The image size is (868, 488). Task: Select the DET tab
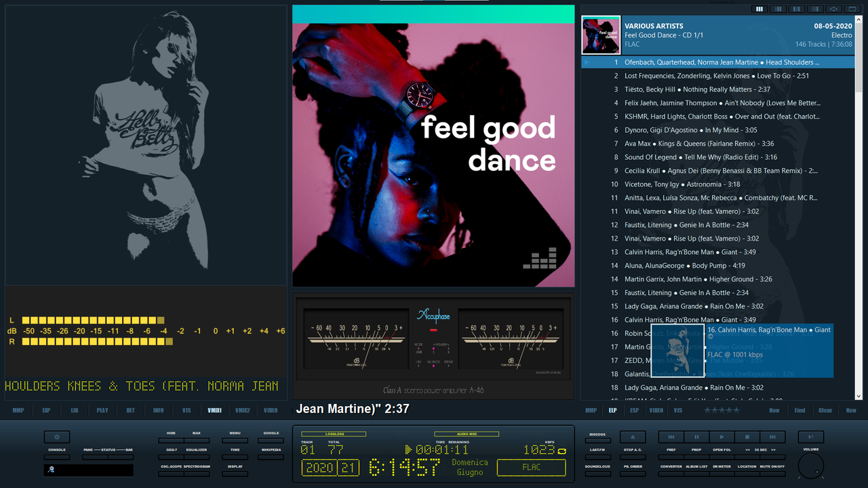pyautogui.click(x=130, y=410)
